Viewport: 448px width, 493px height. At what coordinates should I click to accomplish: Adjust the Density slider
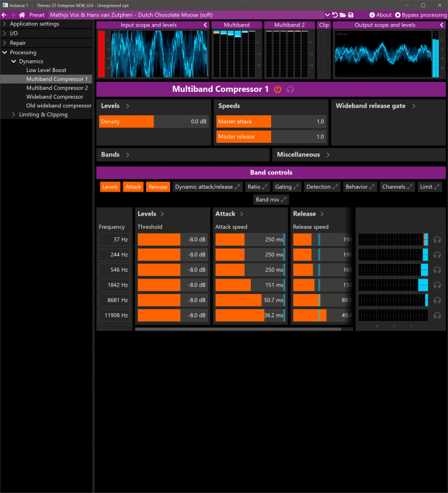153,121
